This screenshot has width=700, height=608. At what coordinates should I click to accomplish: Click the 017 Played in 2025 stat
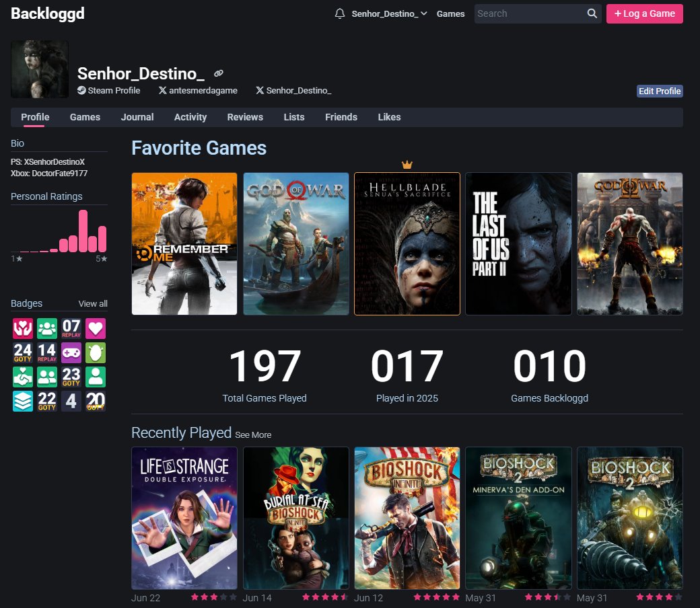point(407,375)
